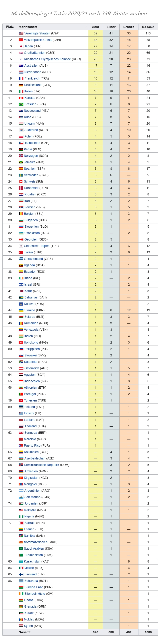Click the Ukraine flag icon
This screenshot has height=644, width=160.
[x=21, y=310]
